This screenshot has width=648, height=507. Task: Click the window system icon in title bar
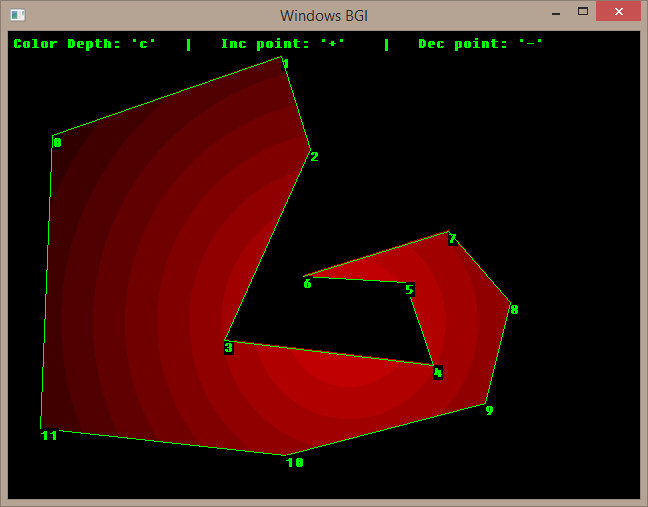pos(17,15)
